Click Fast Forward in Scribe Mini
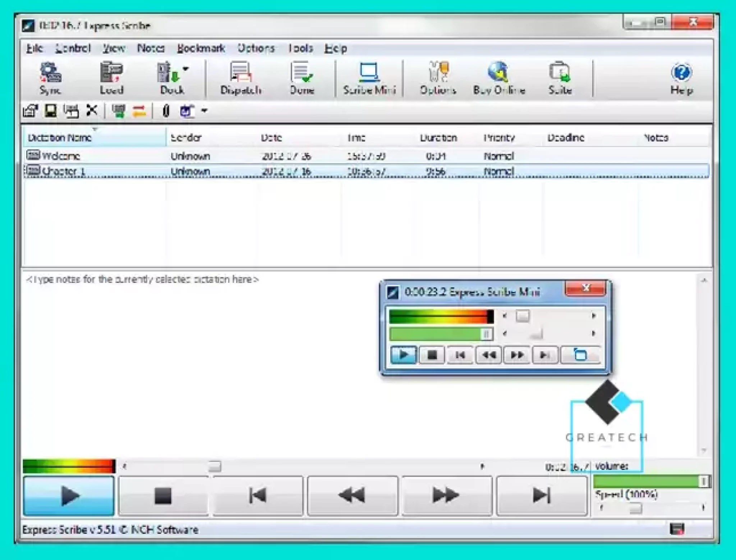The width and height of the screenshot is (736, 560). [x=517, y=355]
